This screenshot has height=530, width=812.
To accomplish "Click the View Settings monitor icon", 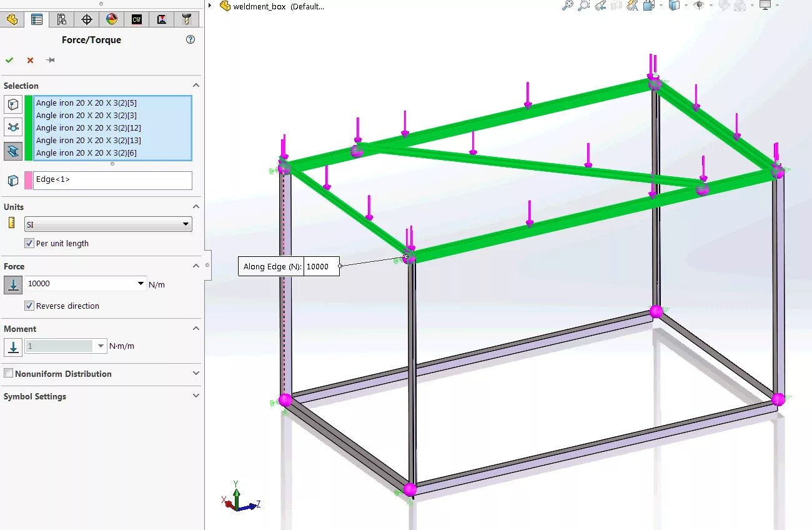I will (x=766, y=6).
